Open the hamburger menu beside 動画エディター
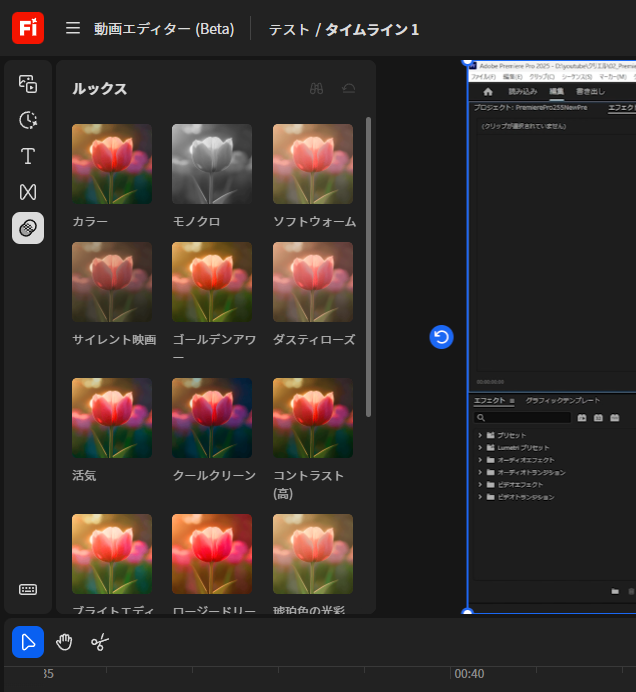 tap(73, 28)
